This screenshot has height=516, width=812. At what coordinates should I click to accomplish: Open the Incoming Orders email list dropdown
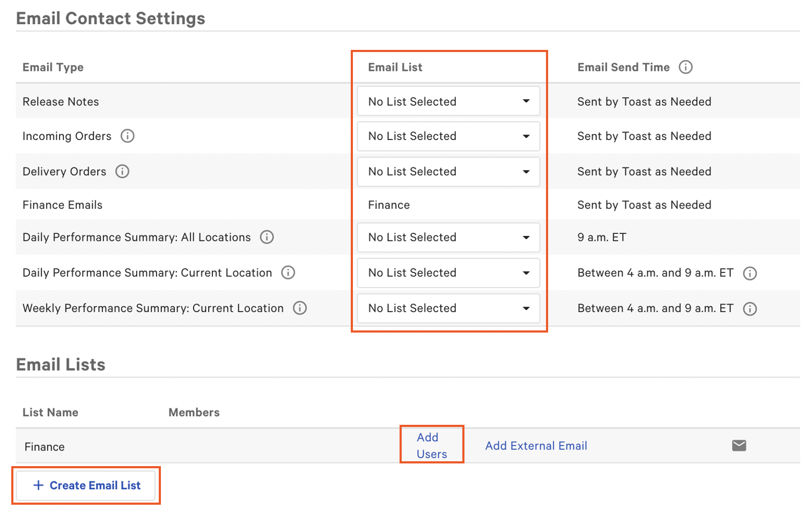coord(448,136)
